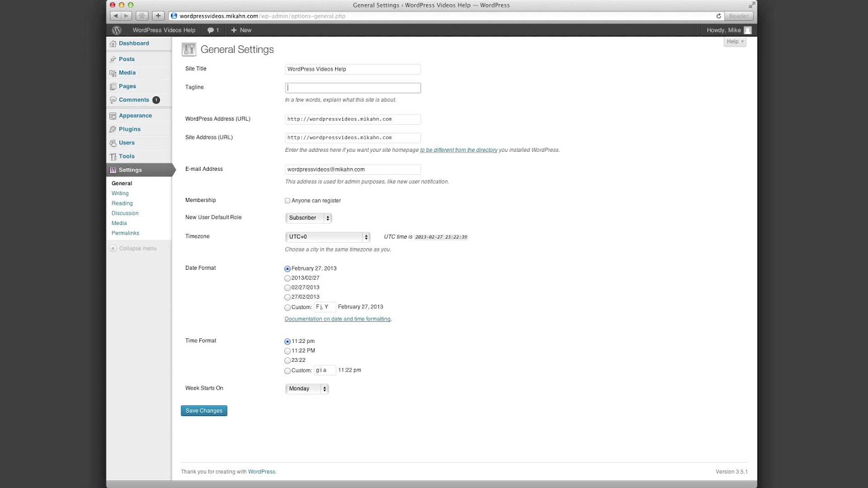Open the Writing settings submenu
The width and height of the screenshot is (868, 488).
coord(120,193)
